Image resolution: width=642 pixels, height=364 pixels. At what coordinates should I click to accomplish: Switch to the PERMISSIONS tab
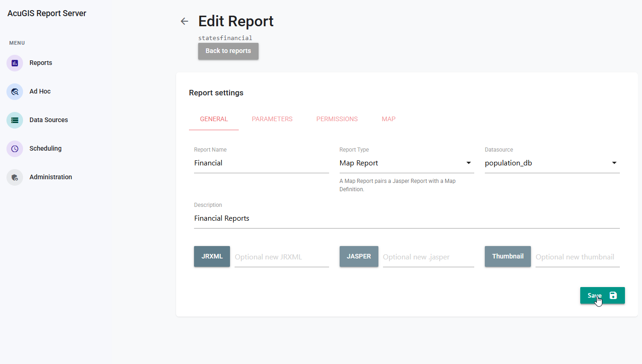pos(337,119)
